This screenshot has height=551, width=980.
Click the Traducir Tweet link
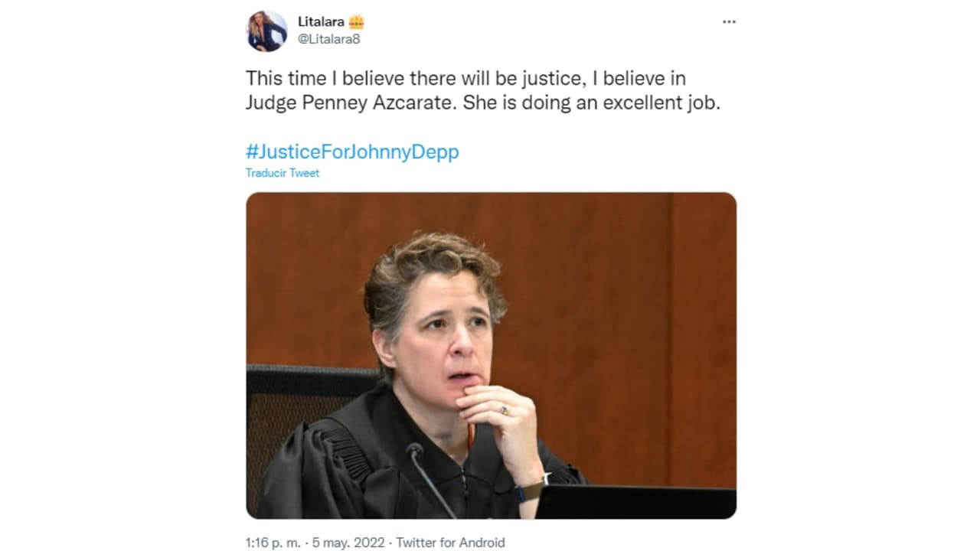click(x=283, y=173)
